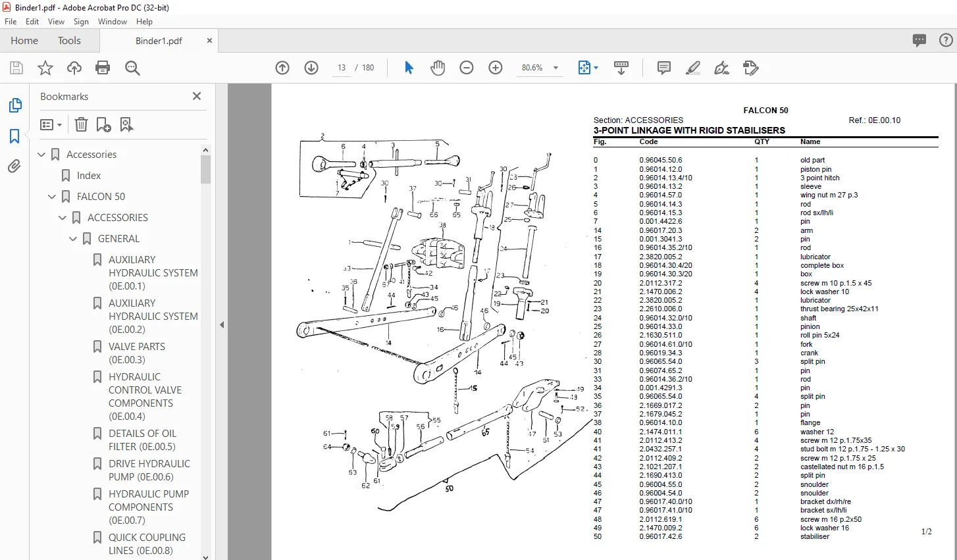Open the Window menu
The image size is (957, 560).
coord(113,22)
